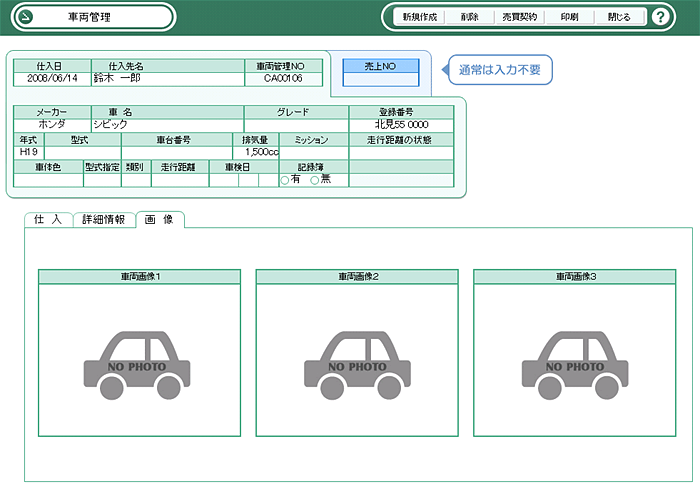700x492 pixels.
Task: Click the 車両画像1 no-photo car thumbnail
Action: 140,360
